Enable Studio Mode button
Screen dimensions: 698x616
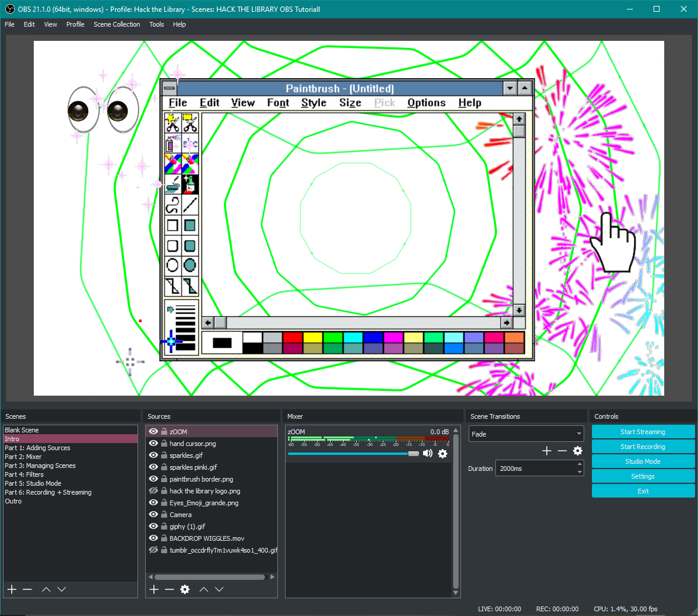click(643, 461)
